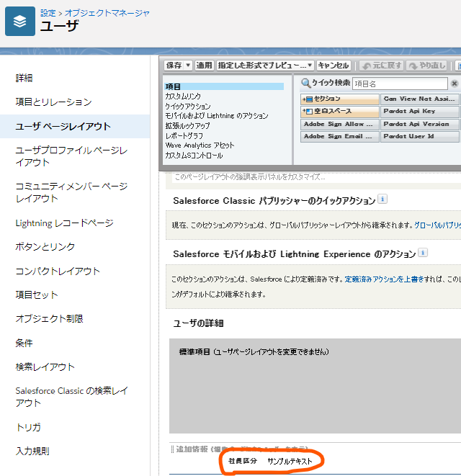Click the Object Manager stack icon
Screen dimensions: 461x476
coord(20,21)
